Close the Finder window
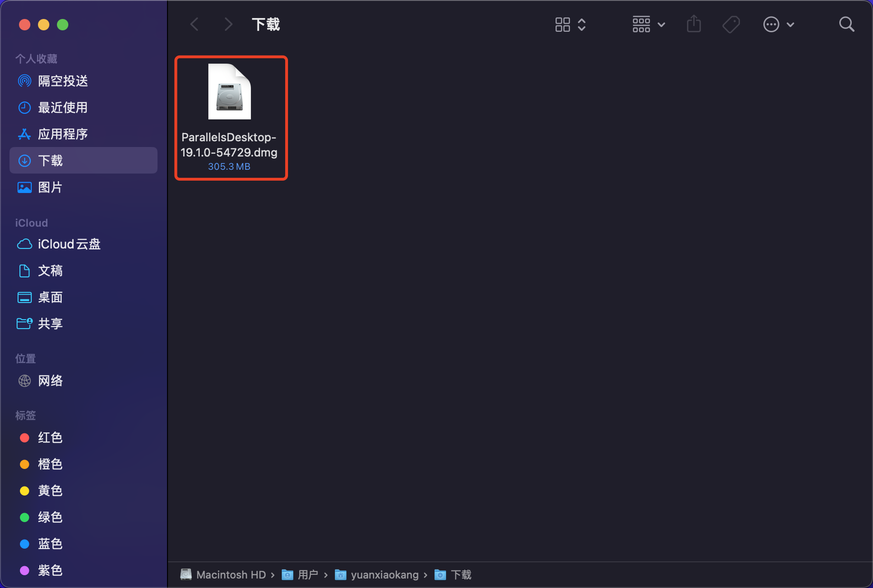Screen dimensions: 873x588 point(25,25)
